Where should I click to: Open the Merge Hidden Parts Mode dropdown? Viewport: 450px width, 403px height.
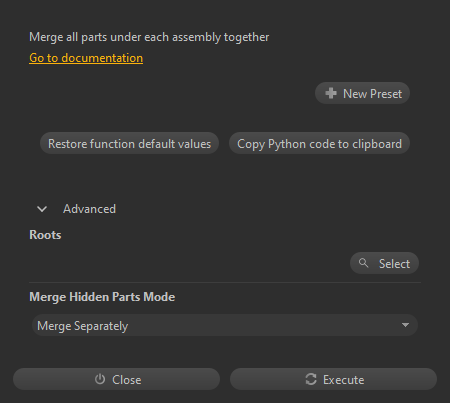click(225, 325)
